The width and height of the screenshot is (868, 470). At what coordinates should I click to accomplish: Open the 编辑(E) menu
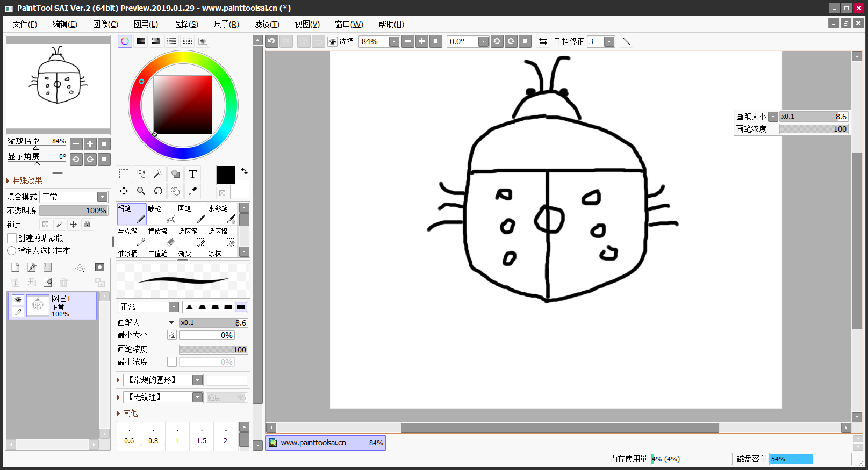[x=65, y=24]
